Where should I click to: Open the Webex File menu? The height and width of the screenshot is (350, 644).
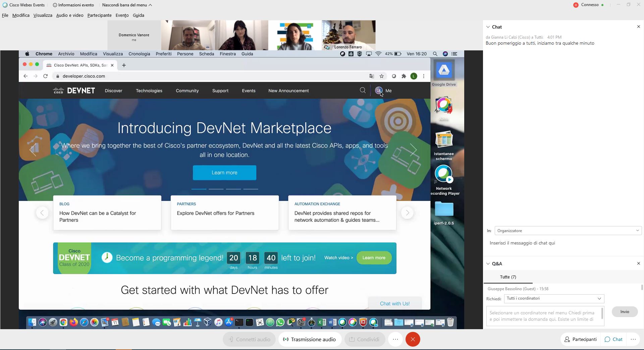pyautogui.click(x=5, y=15)
